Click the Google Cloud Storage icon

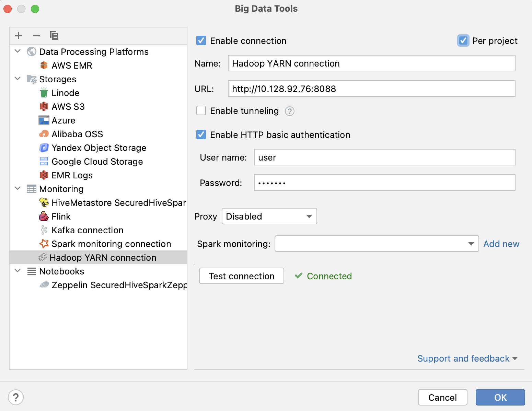tap(44, 161)
